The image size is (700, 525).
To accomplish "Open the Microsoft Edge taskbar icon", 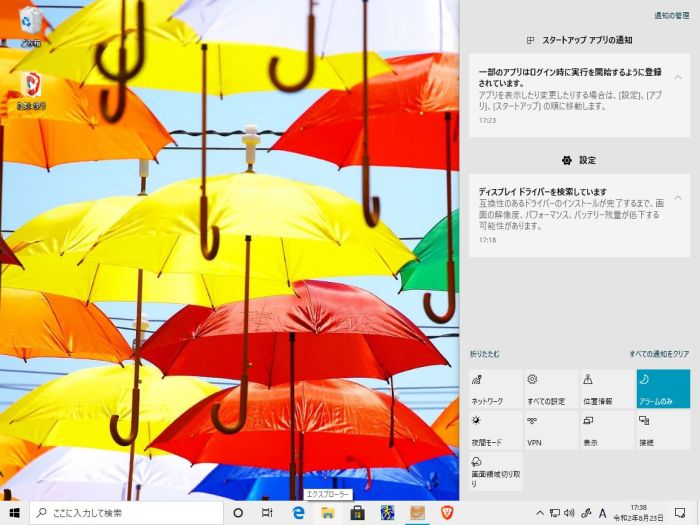I will coord(298,513).
